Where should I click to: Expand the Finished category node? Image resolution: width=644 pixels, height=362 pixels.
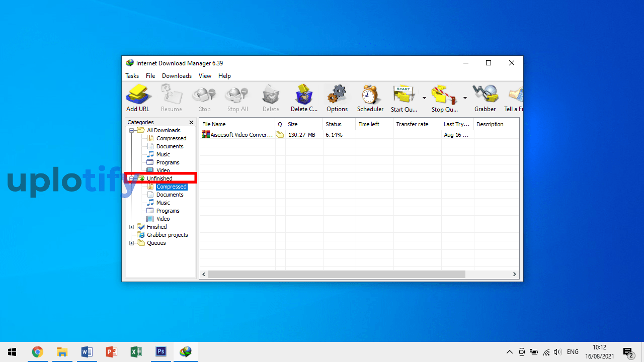point(131,227)
